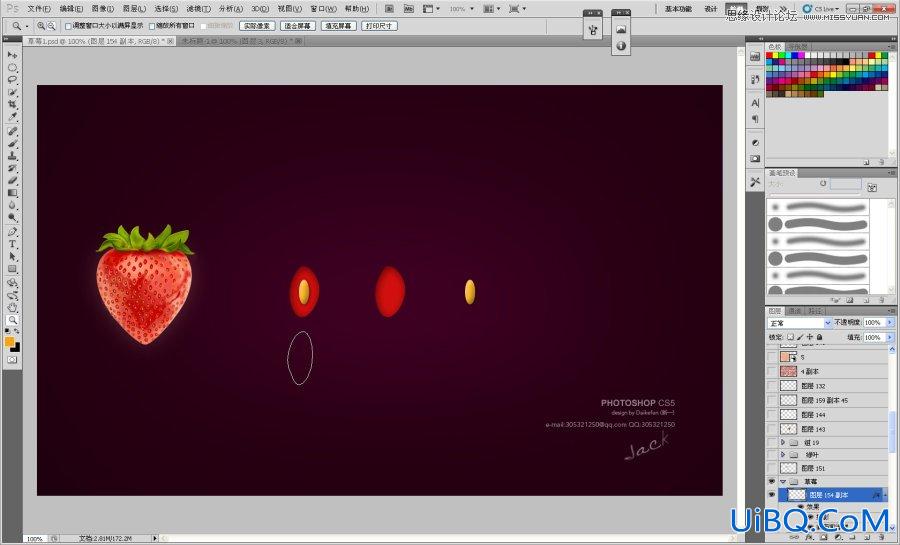Enable resize windows to fit checkbox
This screenshot has height=545, width=900.
[x=68, y=26]
